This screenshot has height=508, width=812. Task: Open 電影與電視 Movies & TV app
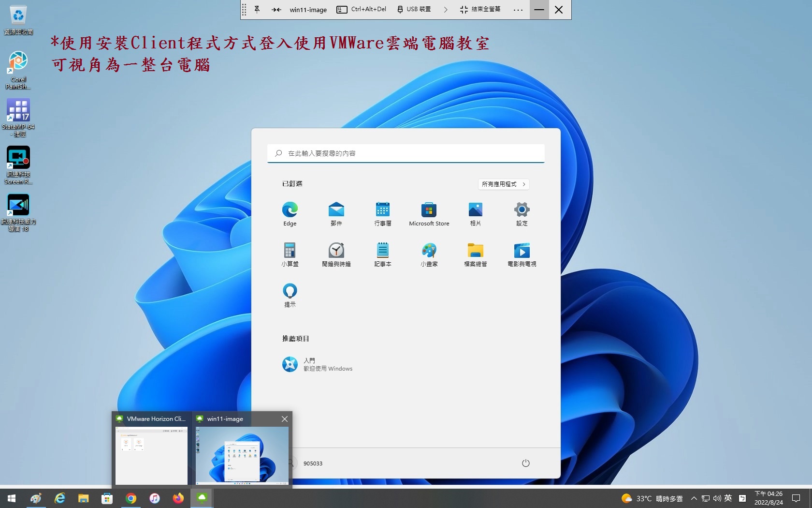tap(522, 254)
